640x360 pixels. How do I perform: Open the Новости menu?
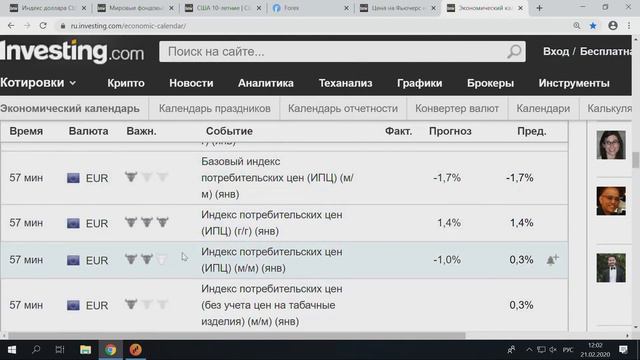(191, 83)
